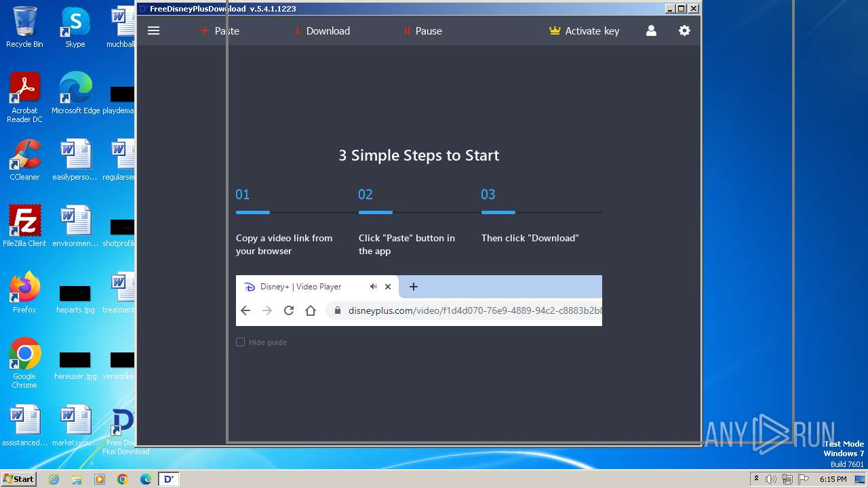The height and width of the screenshot is (488, 868).
Task: Open the Action Center flag icon
Action: click(804, 479)
